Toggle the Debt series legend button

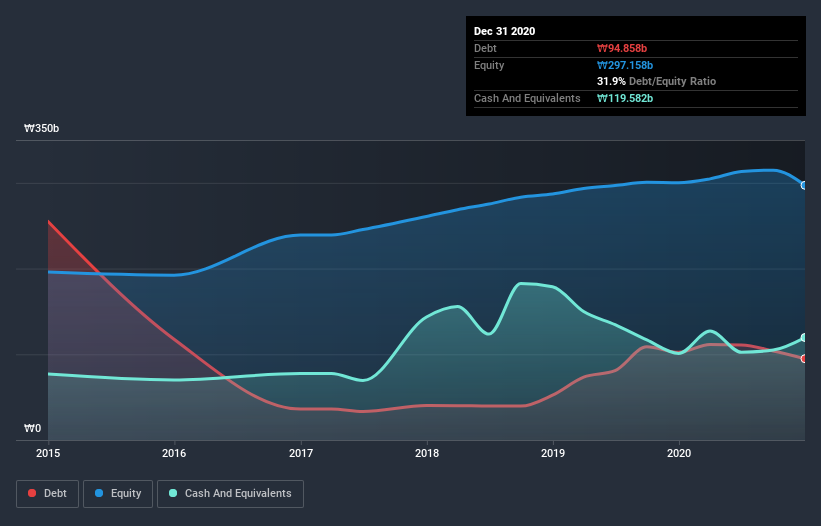click(48, 494)
